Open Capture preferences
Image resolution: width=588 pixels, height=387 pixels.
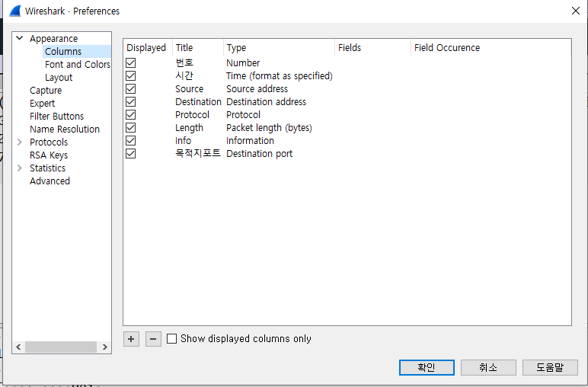[46, 91]
